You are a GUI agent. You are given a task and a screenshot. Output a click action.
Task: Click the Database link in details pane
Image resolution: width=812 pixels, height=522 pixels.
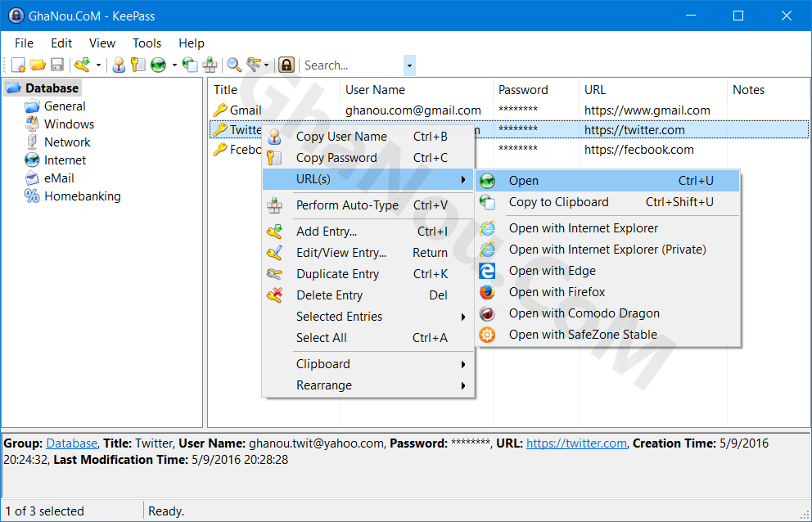71,443
